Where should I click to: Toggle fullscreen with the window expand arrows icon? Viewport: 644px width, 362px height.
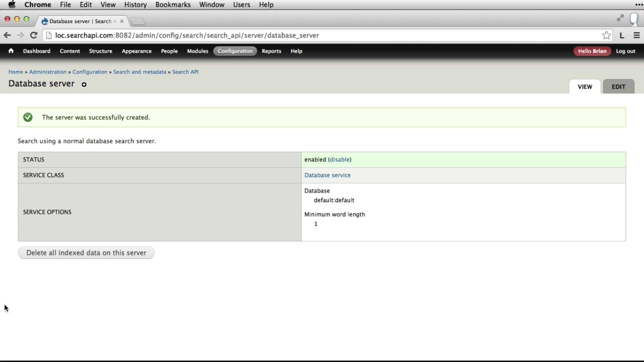(620, 18)
